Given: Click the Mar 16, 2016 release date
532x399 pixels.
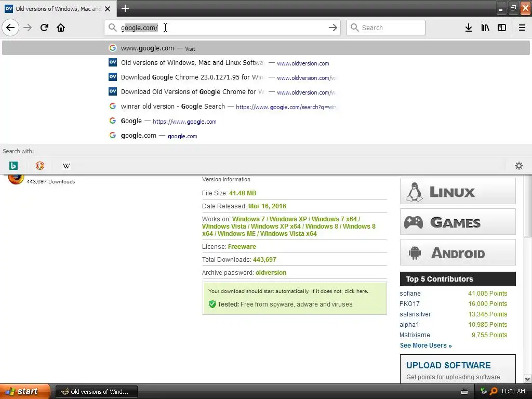Looking at the screenshot, I should click(267, 206).
